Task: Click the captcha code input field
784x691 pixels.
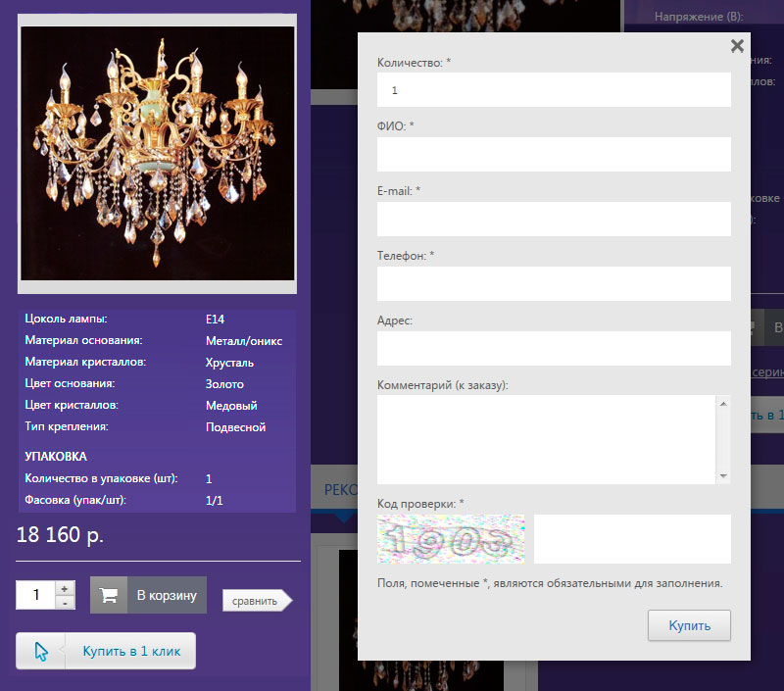Action: [x=632, y=539]
